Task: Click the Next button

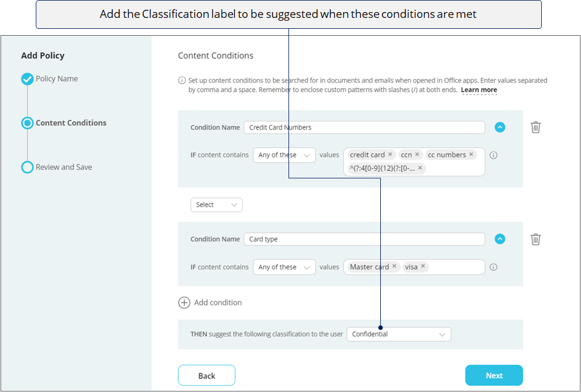Action: coord(494,375)
